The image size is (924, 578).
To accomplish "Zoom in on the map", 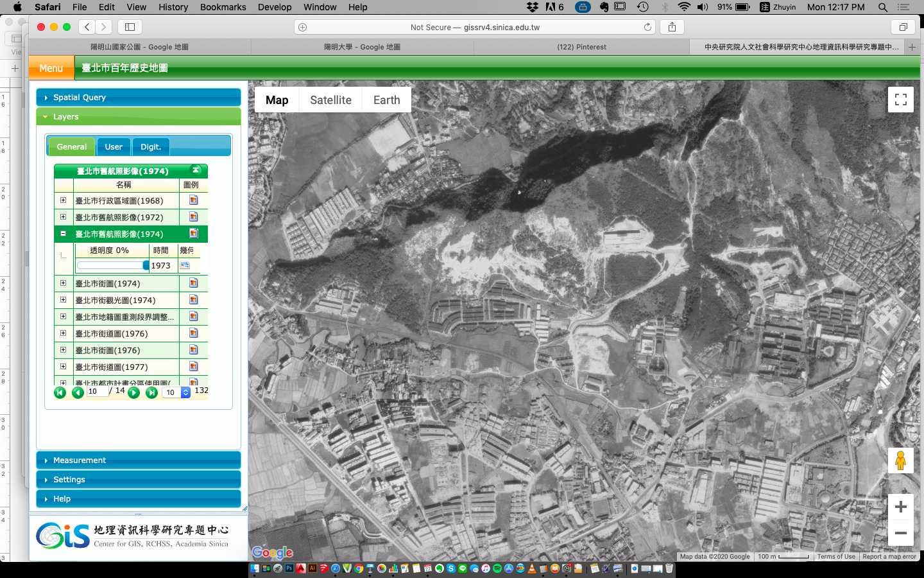I will click(900, 507).
